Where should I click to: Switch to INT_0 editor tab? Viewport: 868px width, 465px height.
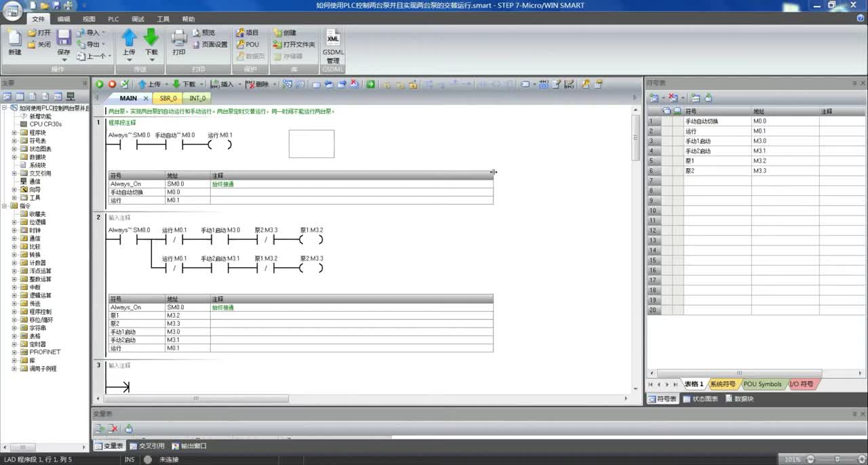197,98
